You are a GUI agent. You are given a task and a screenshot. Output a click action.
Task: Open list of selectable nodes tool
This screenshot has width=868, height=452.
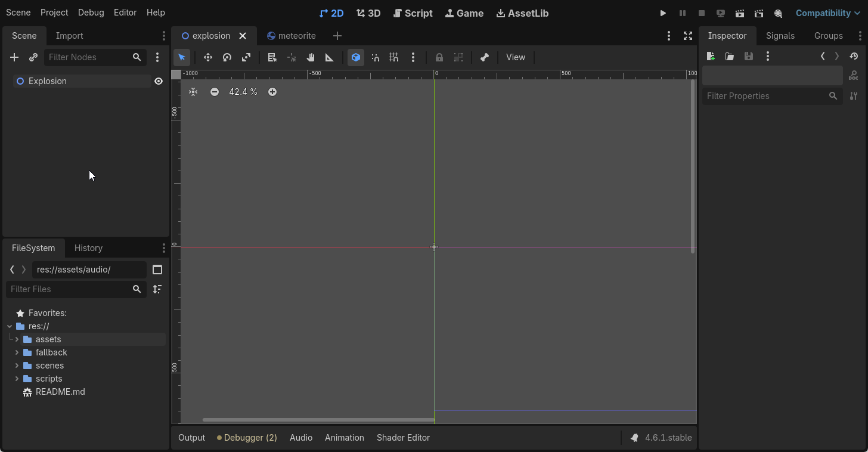272,57
